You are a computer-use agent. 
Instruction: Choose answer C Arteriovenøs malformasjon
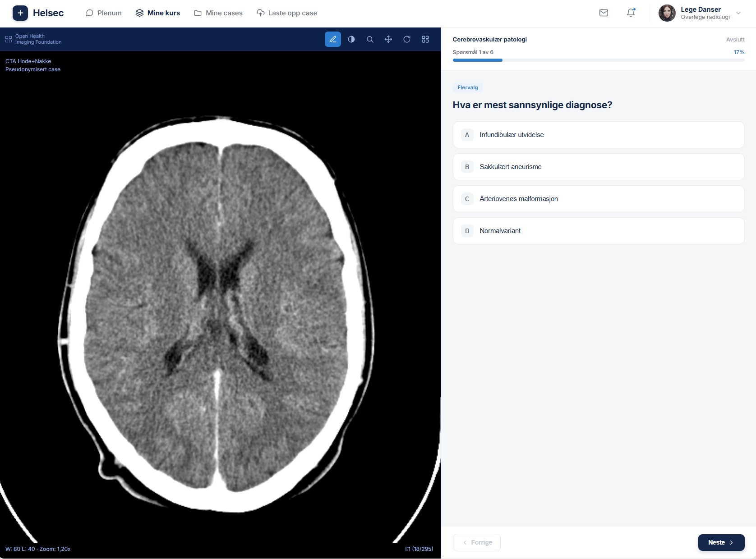click(599, 199)
